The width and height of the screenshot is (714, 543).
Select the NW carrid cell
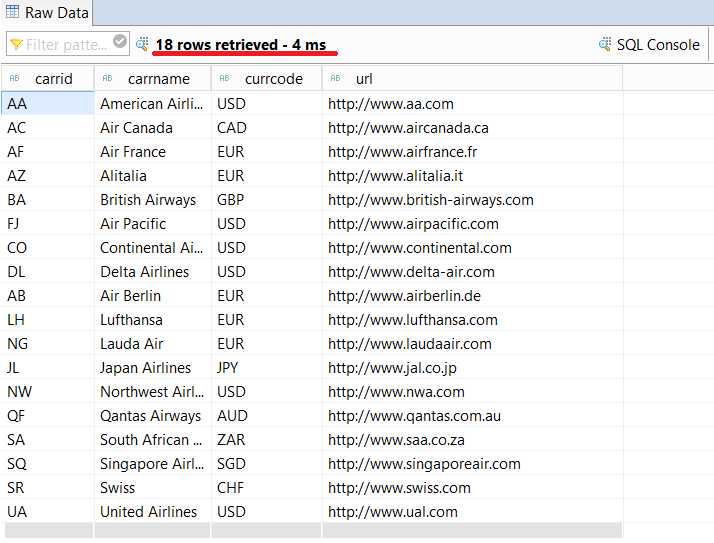pos(47,391)
